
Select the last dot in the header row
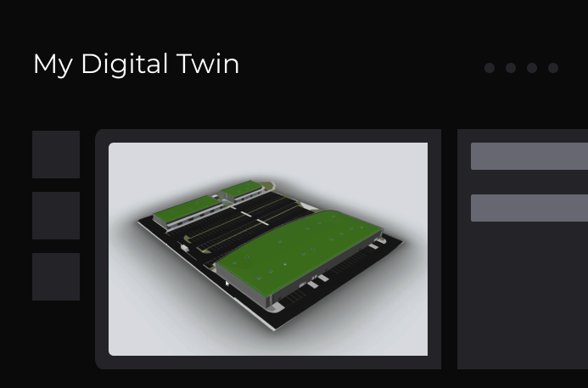(553, 68)
